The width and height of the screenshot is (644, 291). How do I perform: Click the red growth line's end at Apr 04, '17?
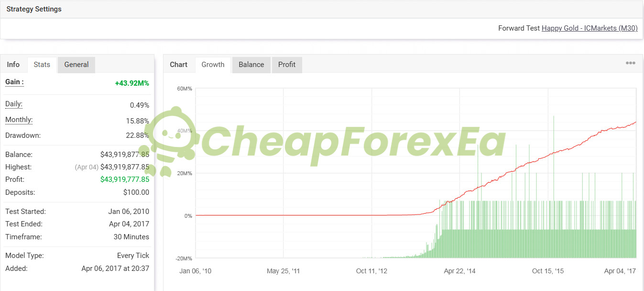click(x=635, y=122)
